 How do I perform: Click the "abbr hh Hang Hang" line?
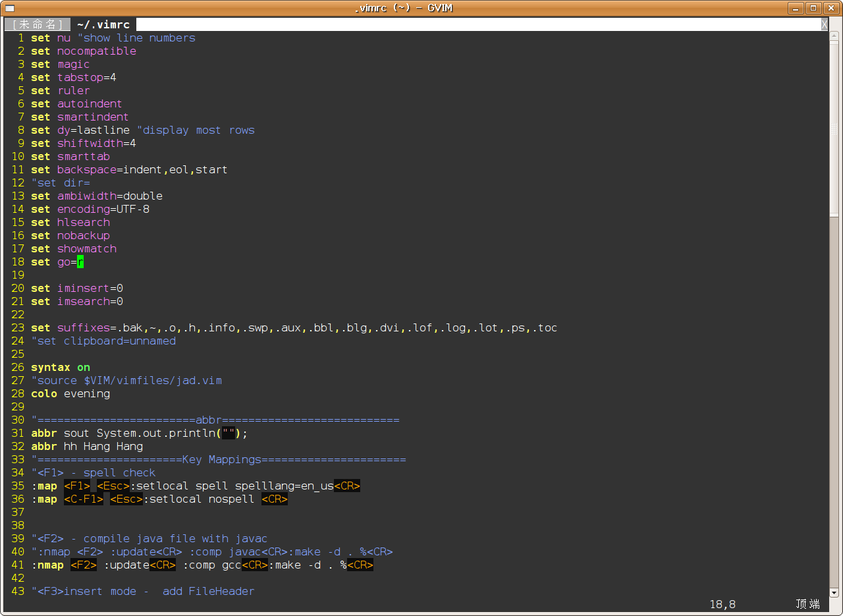tap(87, 447)
